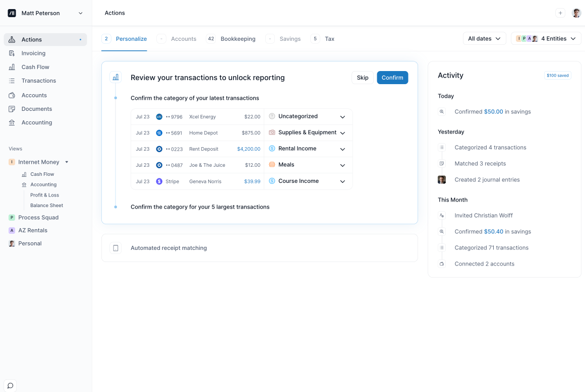The height and width of the screenshot is (392, 585).
Task: Click the app logo beside Matt Peterson
Action: (12, 13)
